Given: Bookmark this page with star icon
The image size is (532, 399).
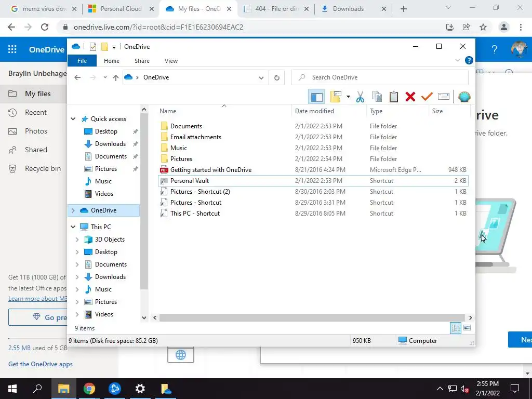Looking at the screenshot, I should coord(483,27).
